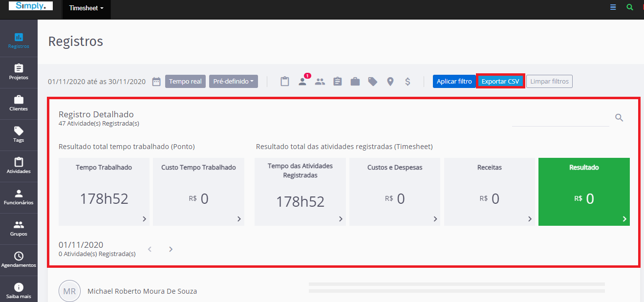Expand the green Resultado card arrow
The height and width of the screenshot is (302, 644).
point(624,219)
